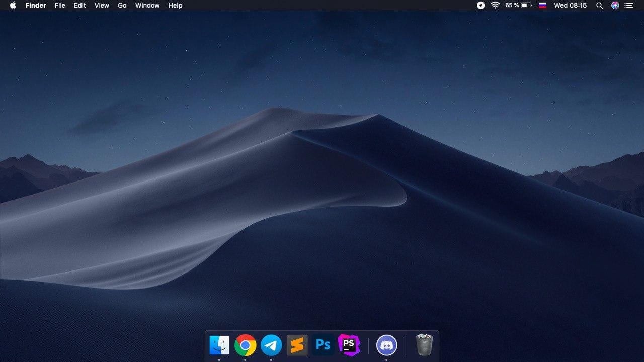Screen dimensions: 644x362
Task: Activate Siri from the menu bar
Action: click(615, 5)
